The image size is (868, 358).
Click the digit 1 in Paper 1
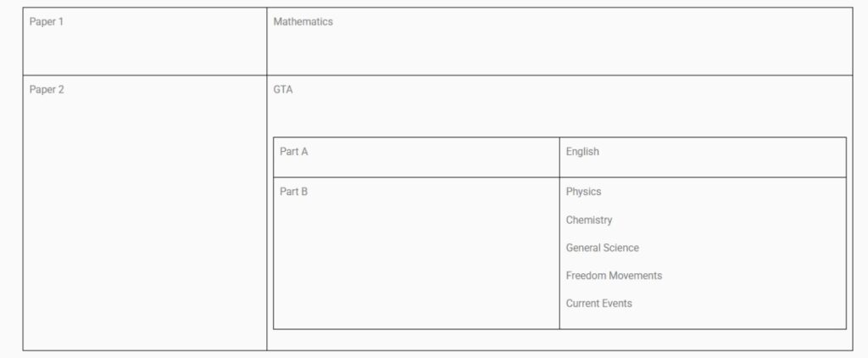pyautogui.click(x=61, y=22)
